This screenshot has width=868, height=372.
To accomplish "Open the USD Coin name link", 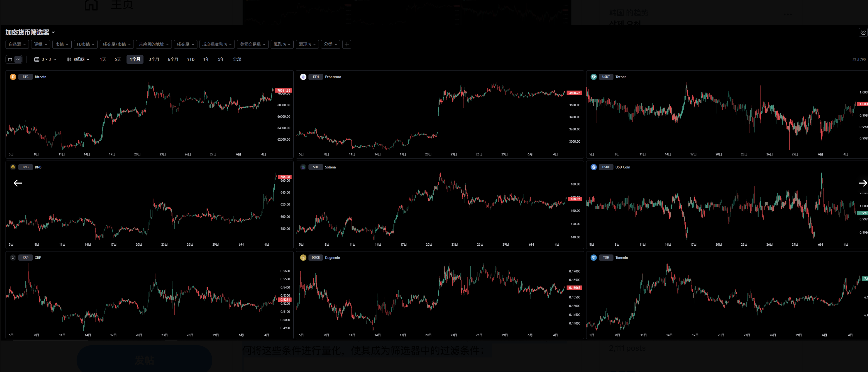I will [623, 167].
